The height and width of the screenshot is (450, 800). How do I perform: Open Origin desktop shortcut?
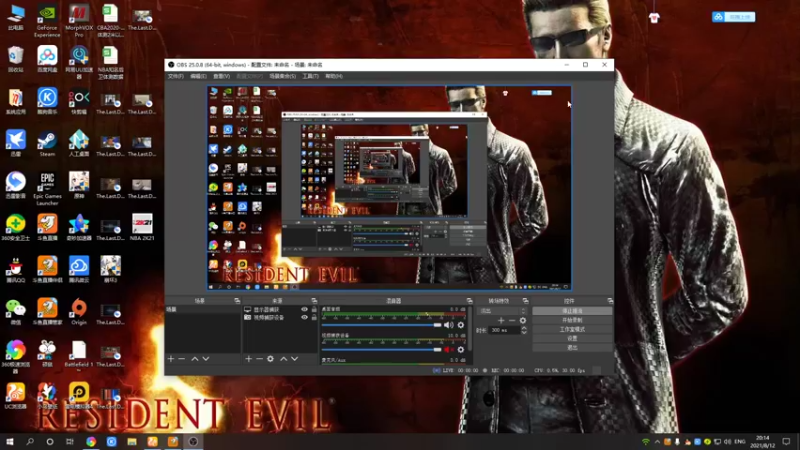[79, 312]
